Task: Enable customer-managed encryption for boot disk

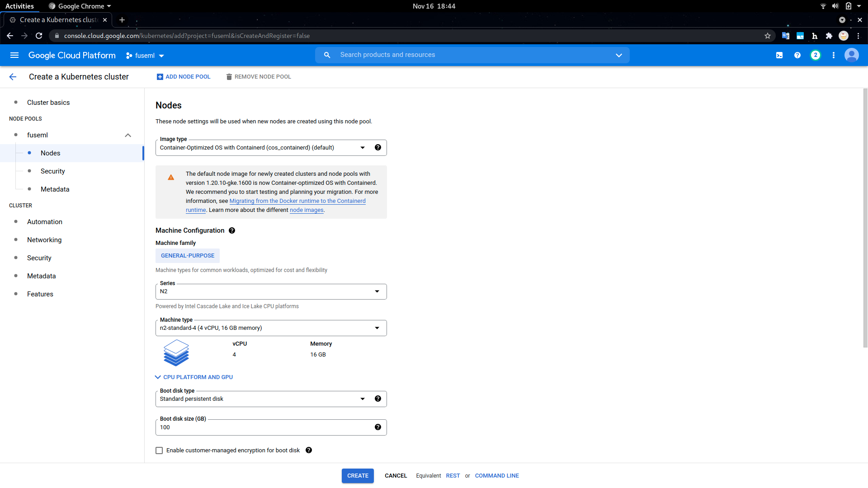Action: pos(159,450)
